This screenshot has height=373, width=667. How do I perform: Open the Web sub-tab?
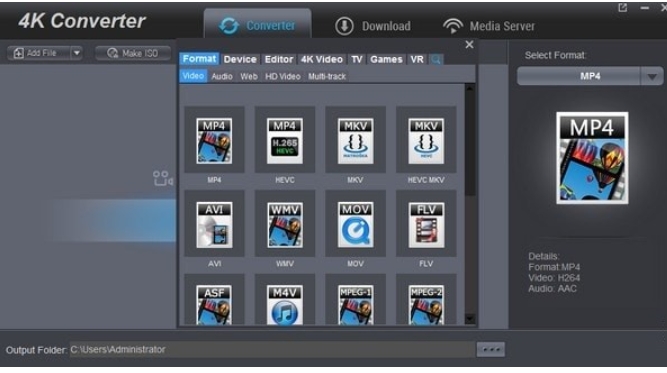click(x=249, y=77)
